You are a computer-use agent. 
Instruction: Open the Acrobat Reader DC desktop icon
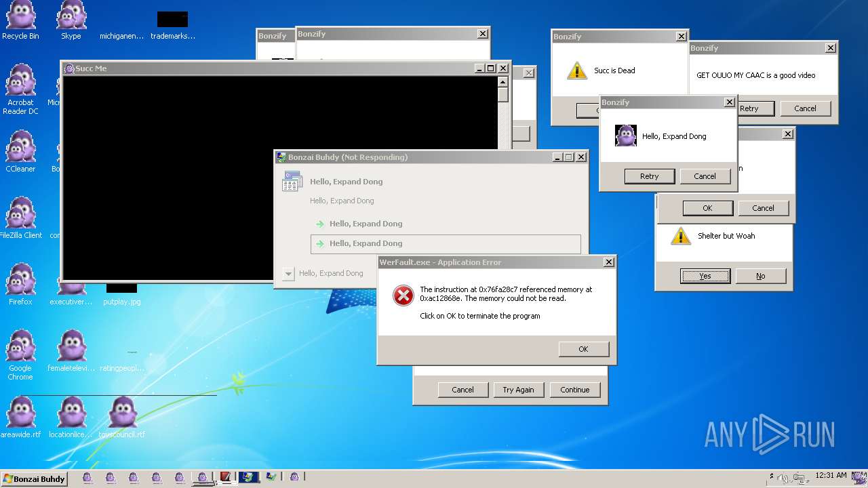coord(20,89)
